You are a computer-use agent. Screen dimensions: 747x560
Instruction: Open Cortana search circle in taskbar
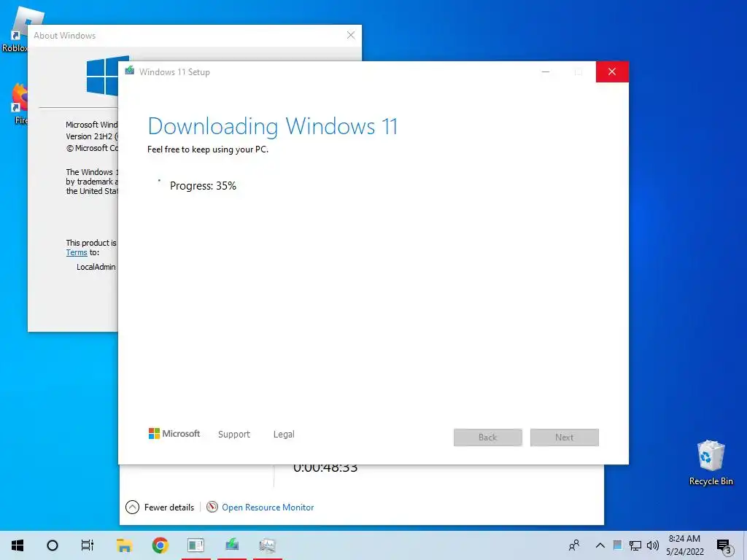[53, 545]
